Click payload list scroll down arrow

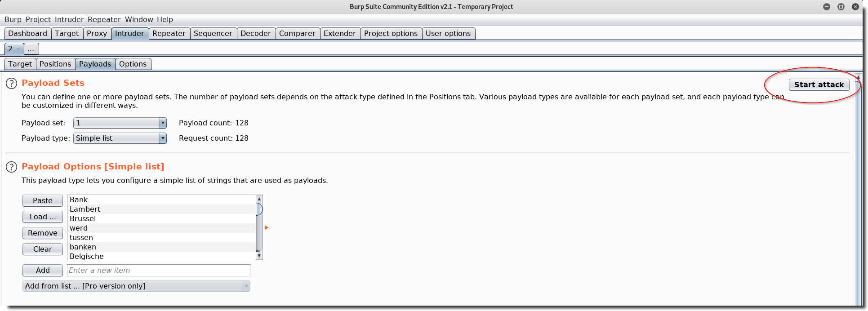(259, 256)
